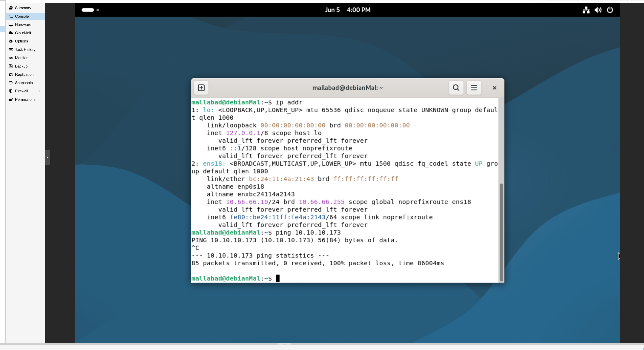644x350 pixels.
Task: Click broadcast address 10.66.66.255
Action: click(321, 202)
